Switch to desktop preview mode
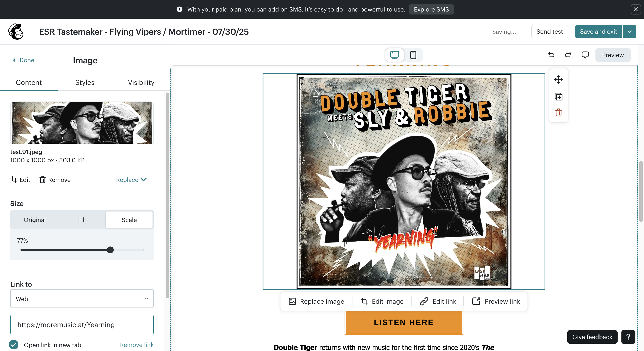 394,55
